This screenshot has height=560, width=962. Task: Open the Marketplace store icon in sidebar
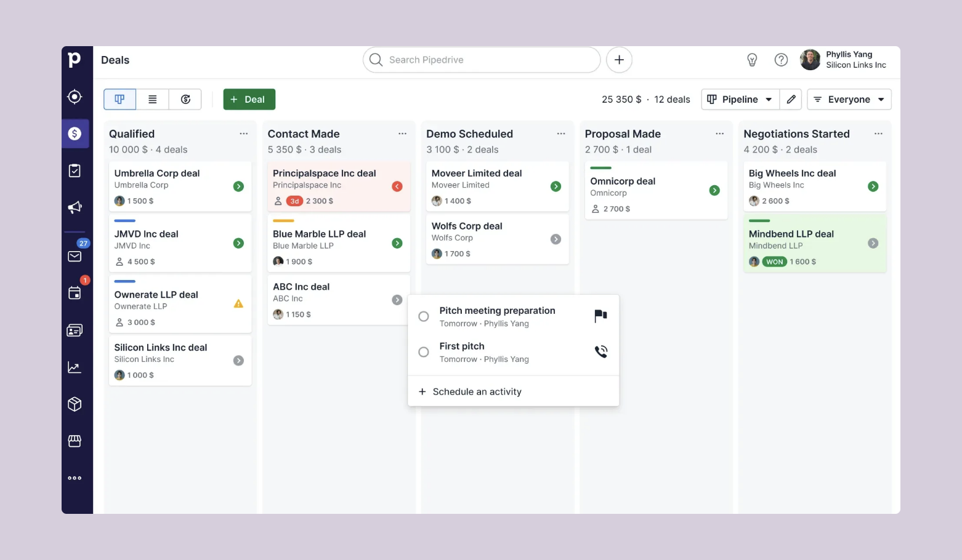[75, 441]
